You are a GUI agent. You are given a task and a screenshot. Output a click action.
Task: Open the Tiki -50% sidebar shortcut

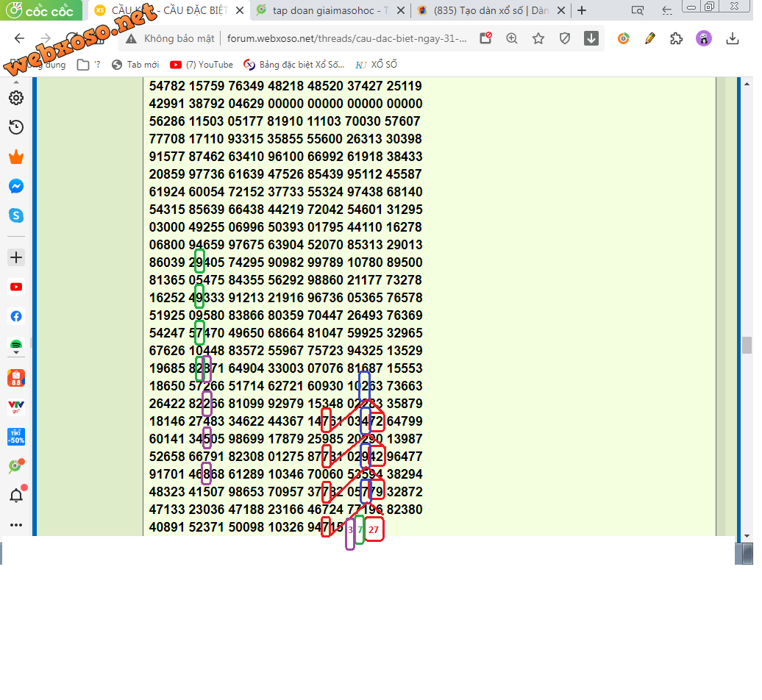[15, 437]
